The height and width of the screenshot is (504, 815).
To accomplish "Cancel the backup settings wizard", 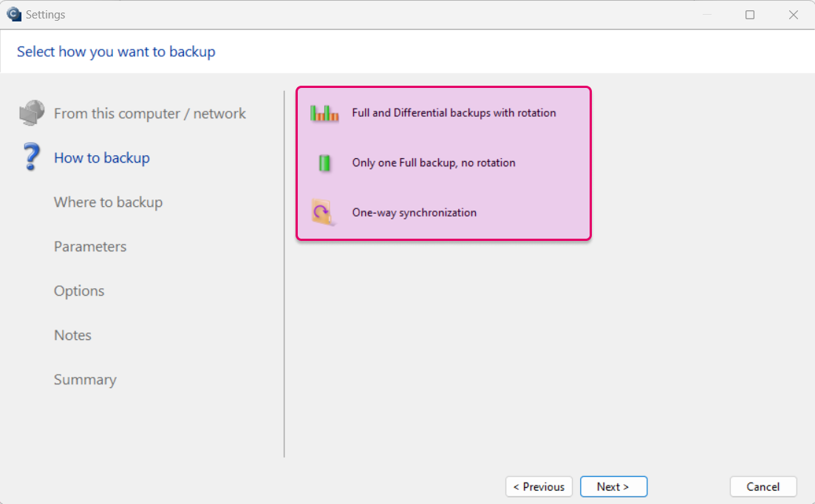I will (763, 487).
